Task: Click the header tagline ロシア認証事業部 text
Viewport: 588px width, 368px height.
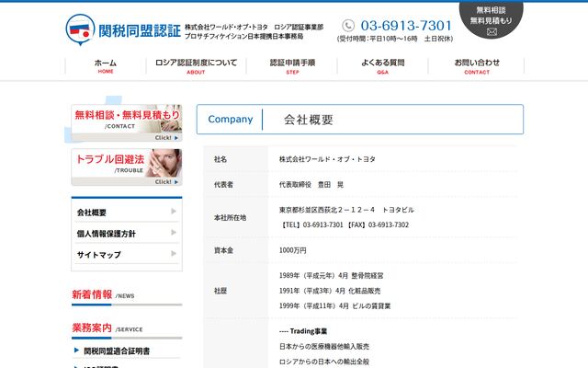Action: point(299,27)
